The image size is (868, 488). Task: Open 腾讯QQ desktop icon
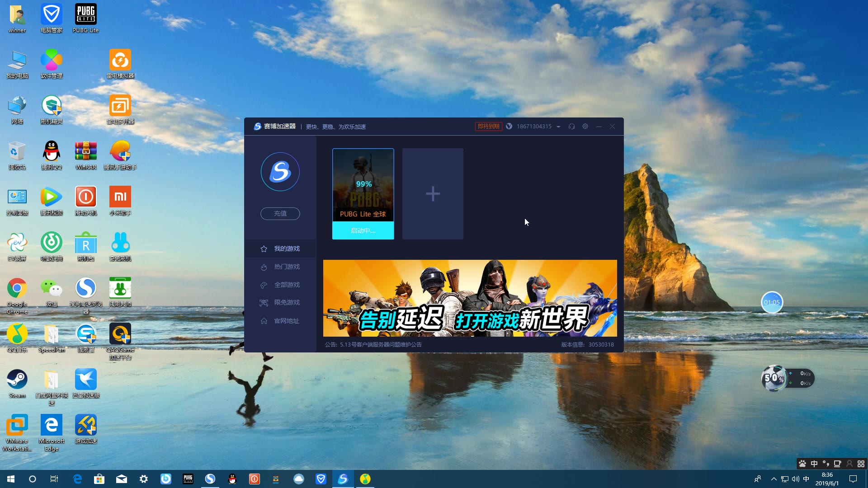point(51,155)
